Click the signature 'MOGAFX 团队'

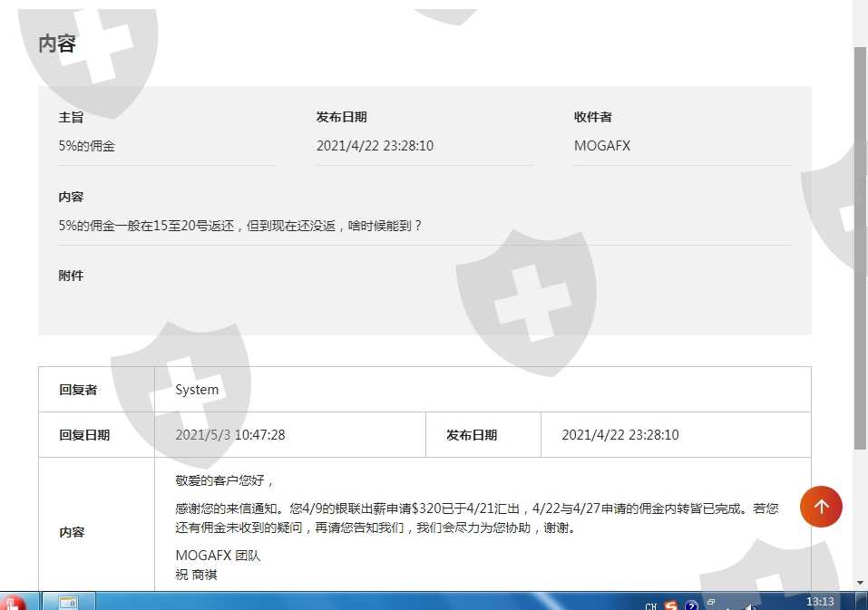218,556
